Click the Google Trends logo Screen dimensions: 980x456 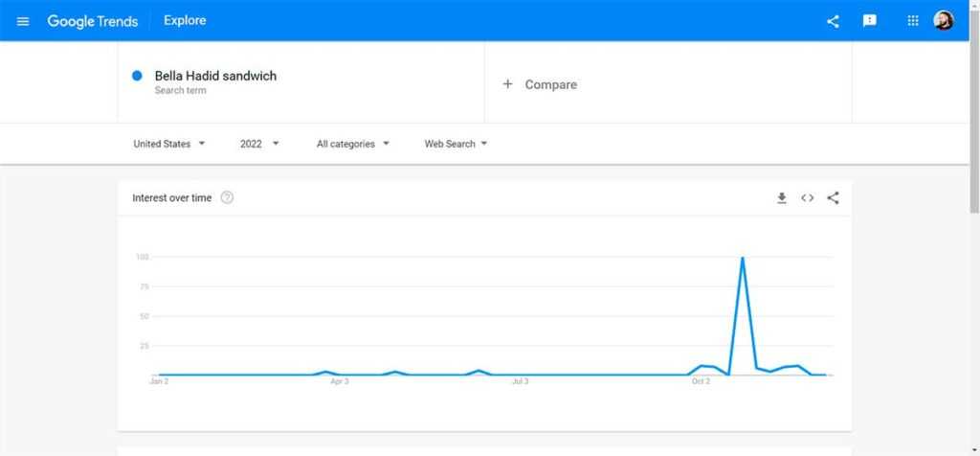pos(93,21)
